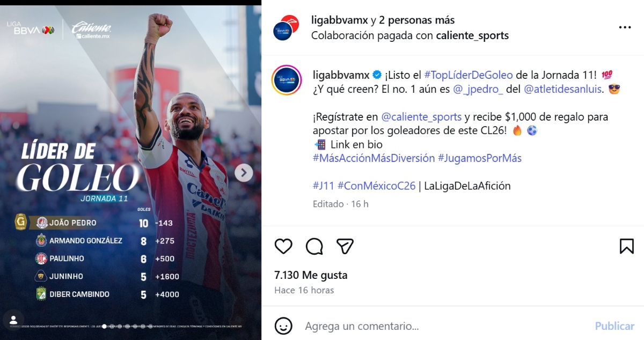
Task: Open comments via speech bubble icon
Action: pos(314,246)
